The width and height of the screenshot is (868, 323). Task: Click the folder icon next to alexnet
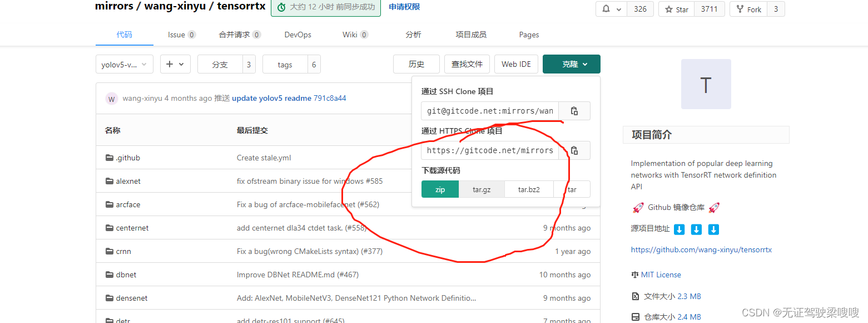[x=109, y=181]
